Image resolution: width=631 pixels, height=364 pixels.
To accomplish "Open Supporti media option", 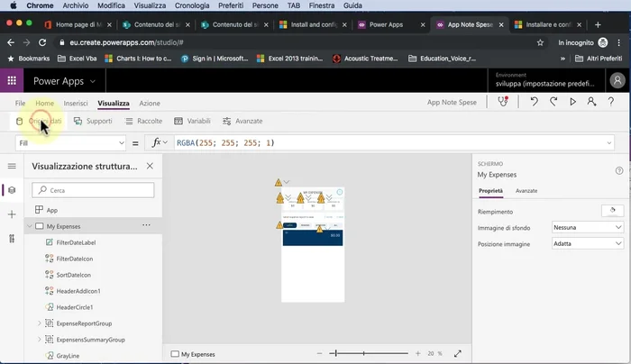I will coord(93,121).
